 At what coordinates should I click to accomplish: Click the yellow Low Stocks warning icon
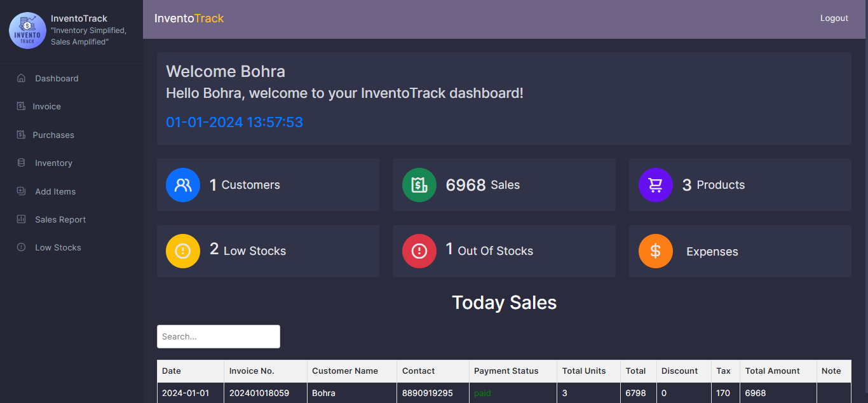tap(183, 251)
